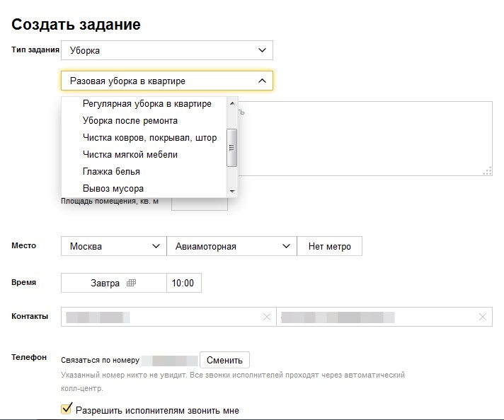Click the dropdown list scroll up arrow
The image size is (504, 420).
coord(232,103)
